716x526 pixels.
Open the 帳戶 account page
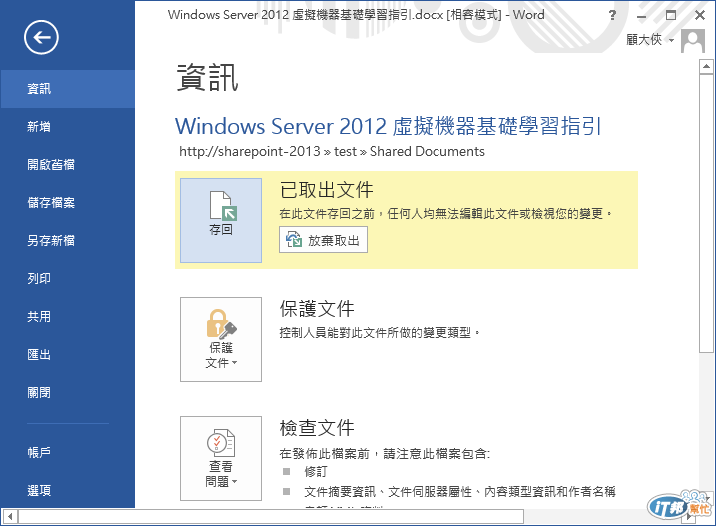pos(68,452)
